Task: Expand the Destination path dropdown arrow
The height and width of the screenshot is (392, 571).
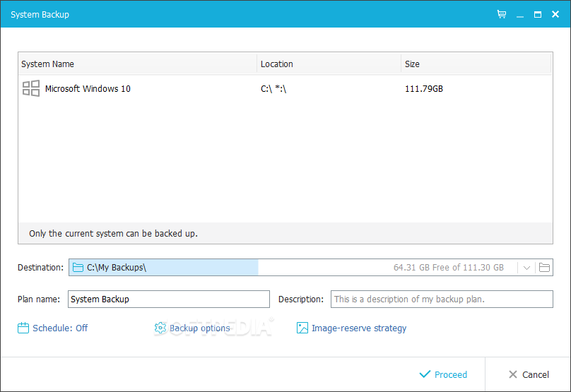Action: 526,268
